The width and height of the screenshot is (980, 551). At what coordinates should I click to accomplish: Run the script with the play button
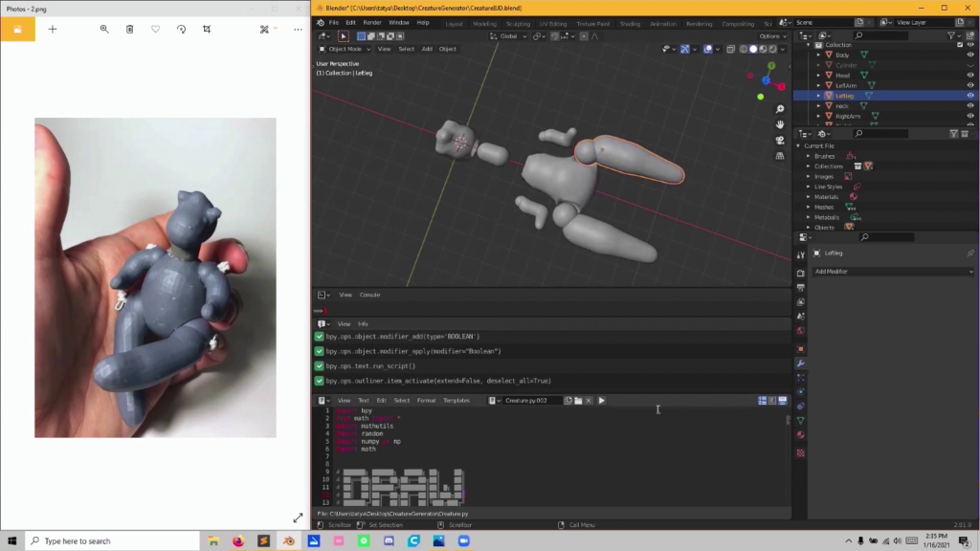tap(601, 401)
